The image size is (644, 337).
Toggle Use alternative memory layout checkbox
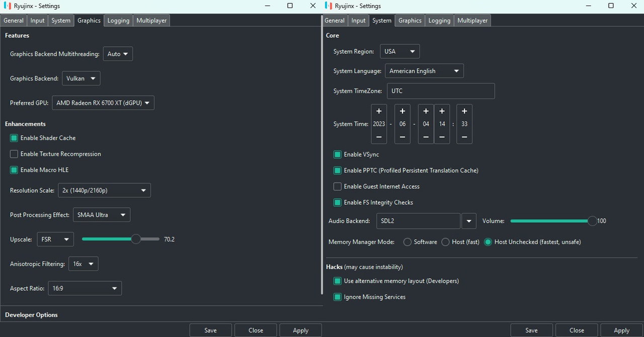pos(338,281)
